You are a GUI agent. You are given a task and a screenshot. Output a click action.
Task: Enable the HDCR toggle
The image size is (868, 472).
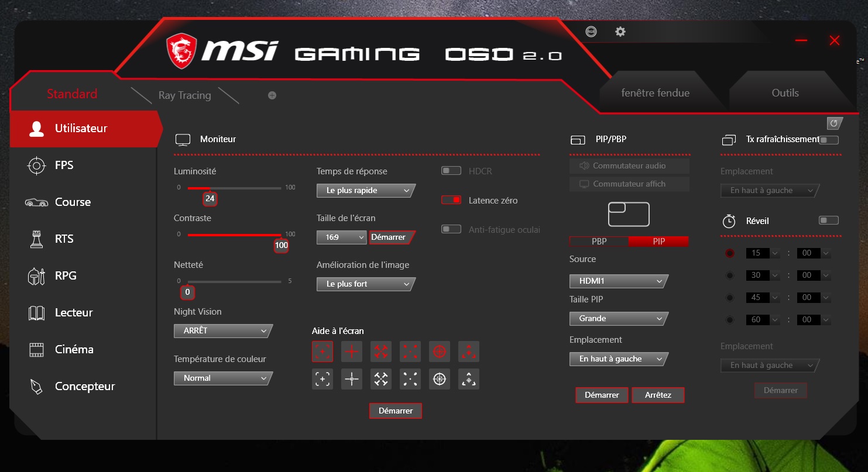click(x=450, y=171)
